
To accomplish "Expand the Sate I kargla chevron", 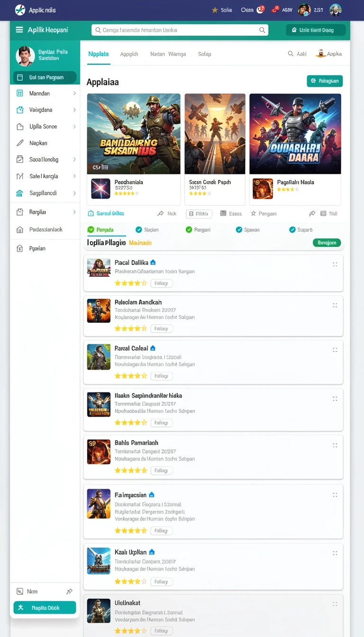I will (74, 176).
